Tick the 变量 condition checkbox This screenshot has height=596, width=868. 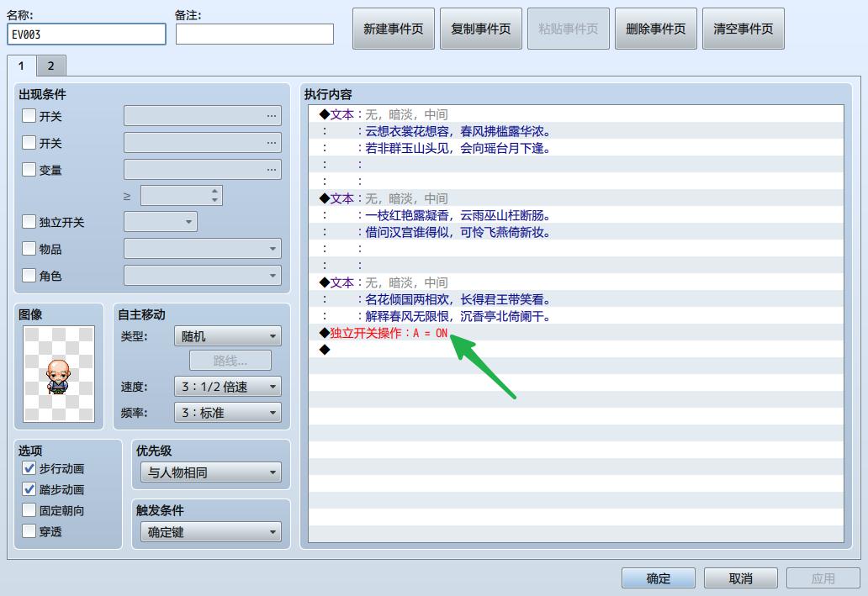[29, 169]
